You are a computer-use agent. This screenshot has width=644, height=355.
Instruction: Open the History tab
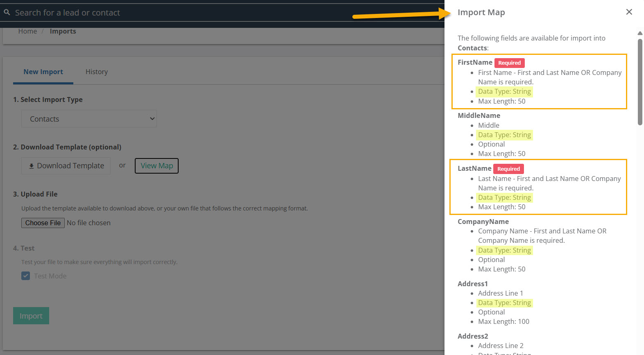[97, 72]
